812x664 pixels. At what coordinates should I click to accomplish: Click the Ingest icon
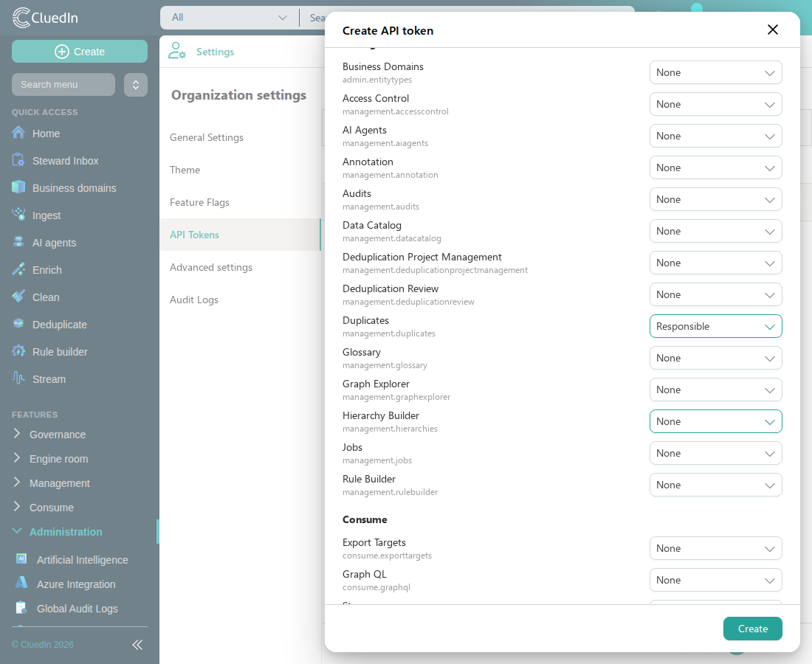click(x=18, y=215)
